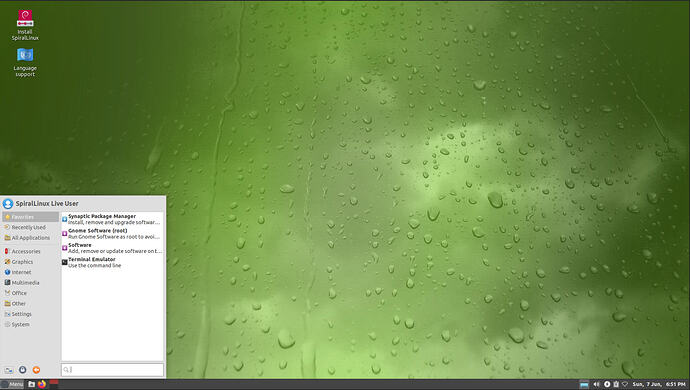Open the Internet category

30,272
